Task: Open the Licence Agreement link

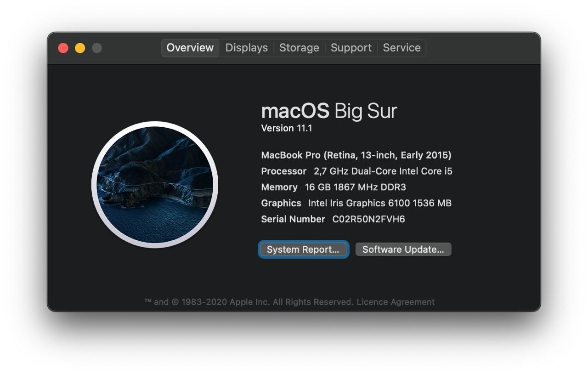Action: tap(396, 302)
